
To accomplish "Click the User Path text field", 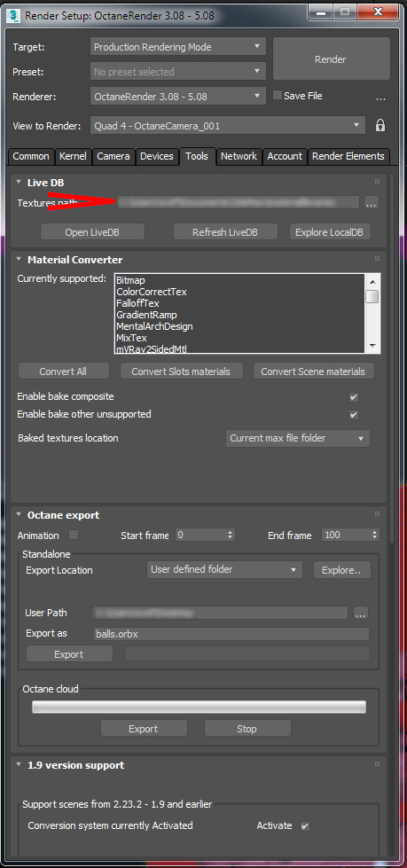I will click(x=221, y=613).
